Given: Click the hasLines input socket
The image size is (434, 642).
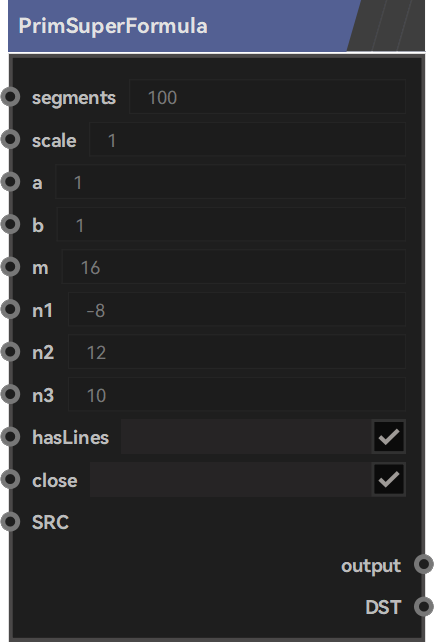Looking at the screenshot, I should pos(10,436).
